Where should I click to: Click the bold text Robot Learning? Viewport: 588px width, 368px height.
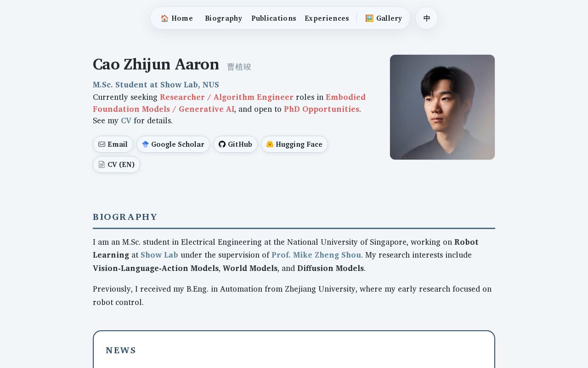(x=286, y=249)
